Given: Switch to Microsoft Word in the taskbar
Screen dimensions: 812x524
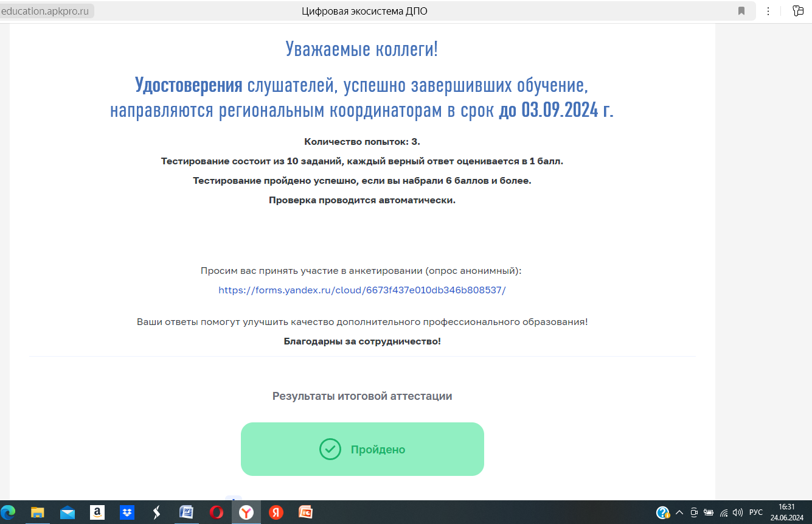Looking at the screenshot, I should (186, 512).
